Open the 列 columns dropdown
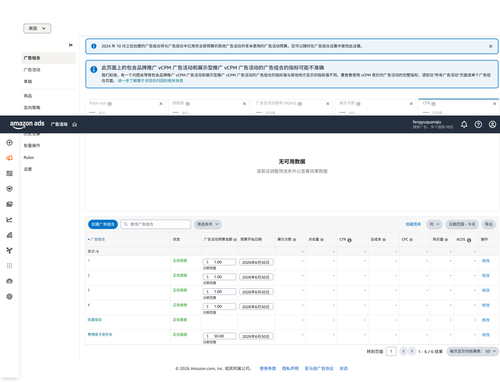This screenshot has width=500, height=382. click(434, 224)
